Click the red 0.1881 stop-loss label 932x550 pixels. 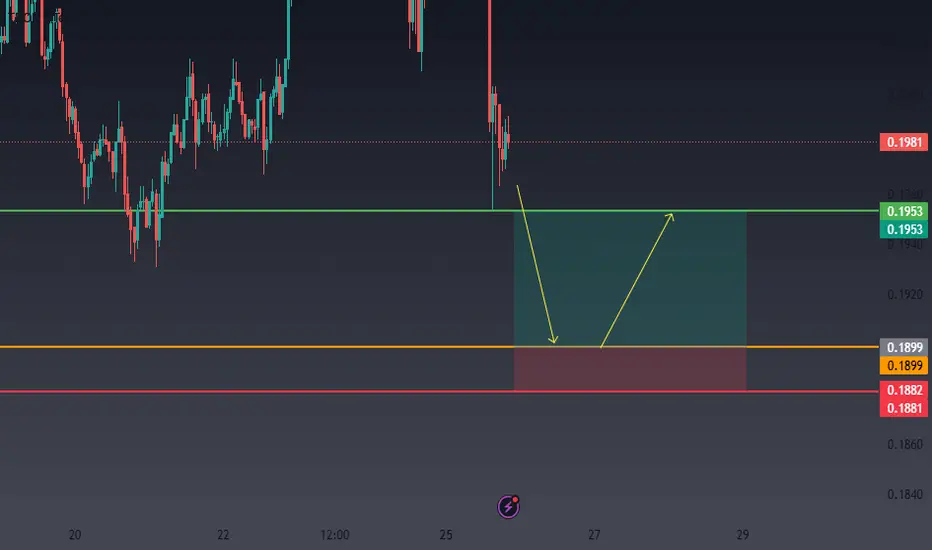coord(903,408)
